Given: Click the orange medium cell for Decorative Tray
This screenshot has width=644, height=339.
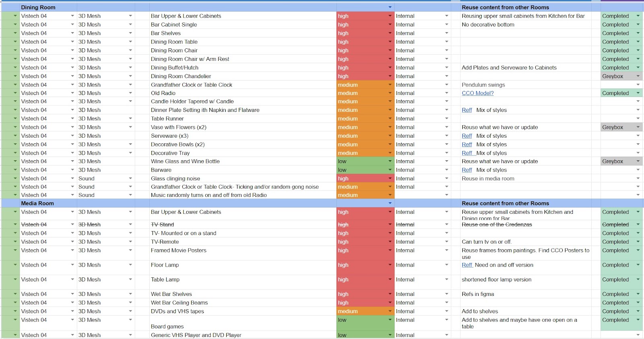Looking at the screenshot, I should (x=362, y=153).
